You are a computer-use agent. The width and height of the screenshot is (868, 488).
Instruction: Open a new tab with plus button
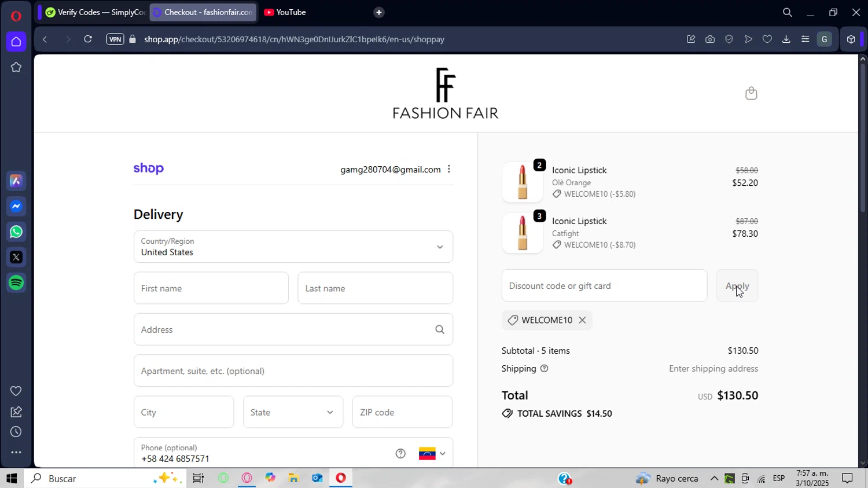tap(379, 12)
